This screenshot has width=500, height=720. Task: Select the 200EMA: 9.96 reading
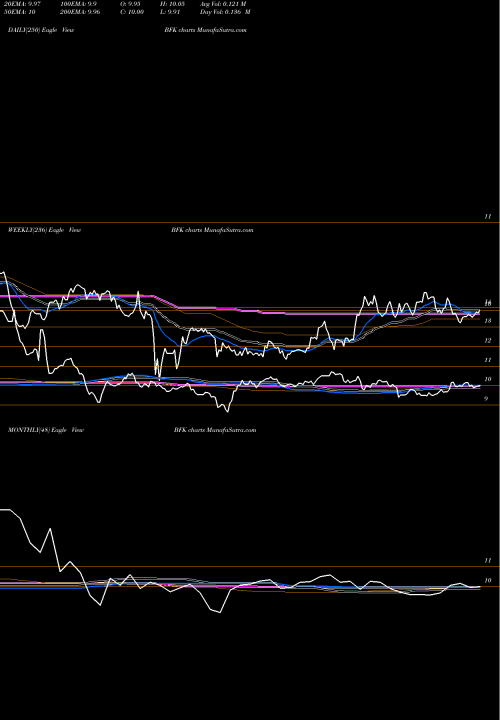pos(82,12)
